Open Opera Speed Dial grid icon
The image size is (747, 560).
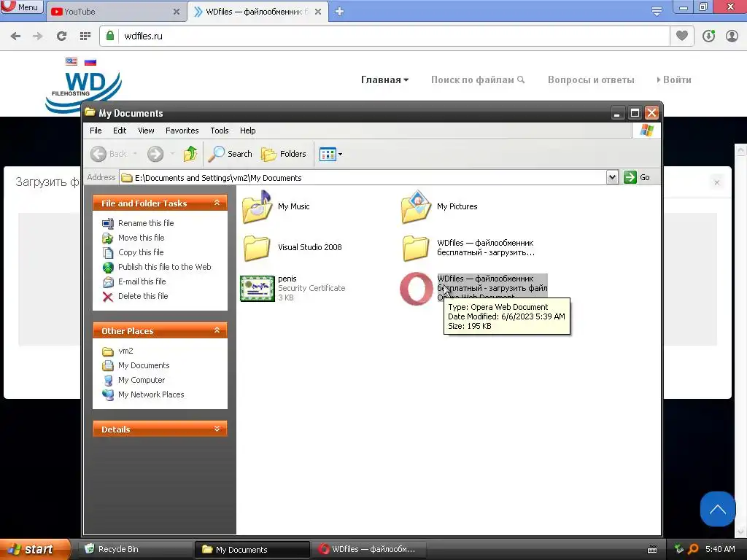pos(85,36)
